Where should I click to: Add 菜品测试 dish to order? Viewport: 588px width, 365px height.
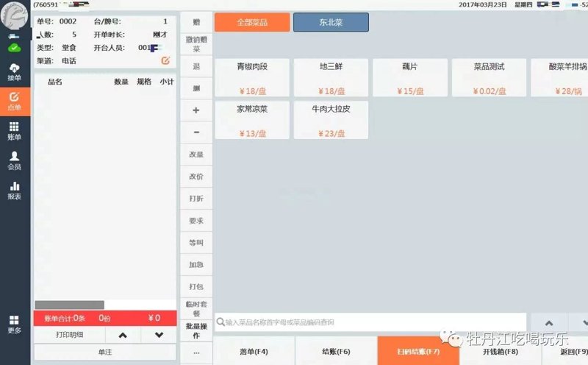pos(489,78)
